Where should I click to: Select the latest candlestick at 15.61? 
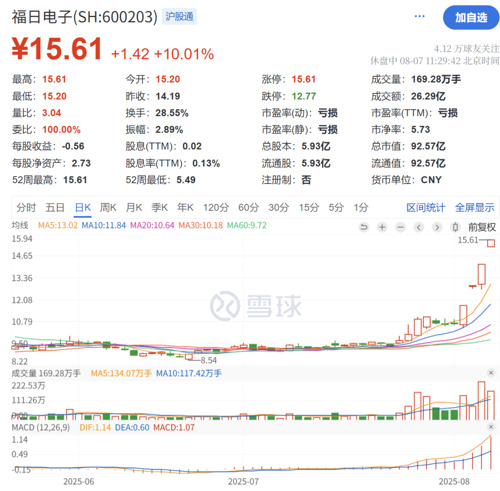coord(491,243)
